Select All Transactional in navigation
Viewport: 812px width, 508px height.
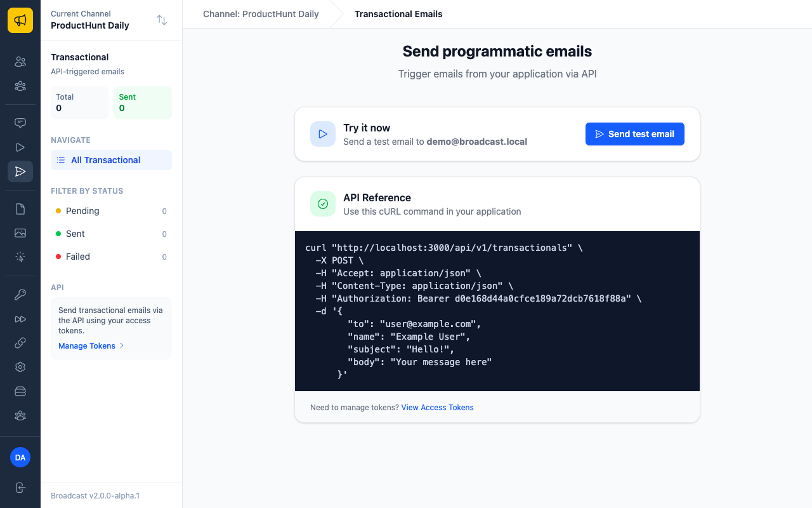(111, 160)
